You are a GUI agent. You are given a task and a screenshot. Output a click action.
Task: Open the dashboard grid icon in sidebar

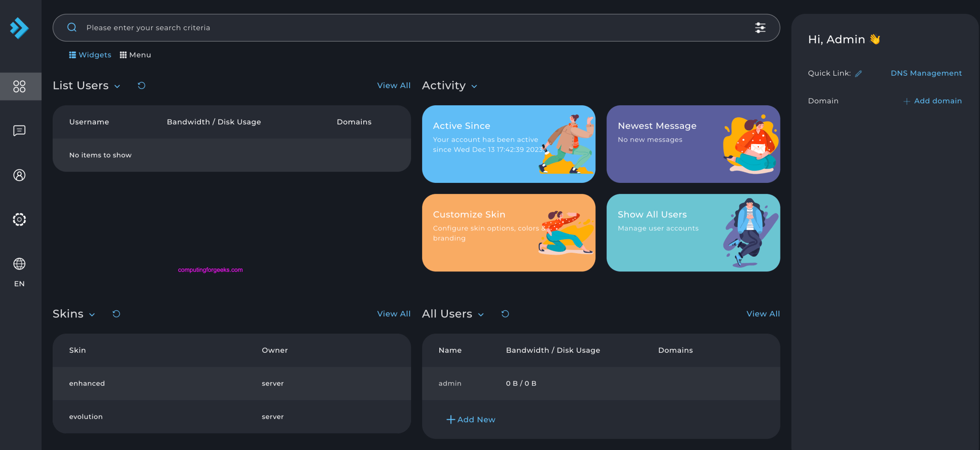coord(20,87)
